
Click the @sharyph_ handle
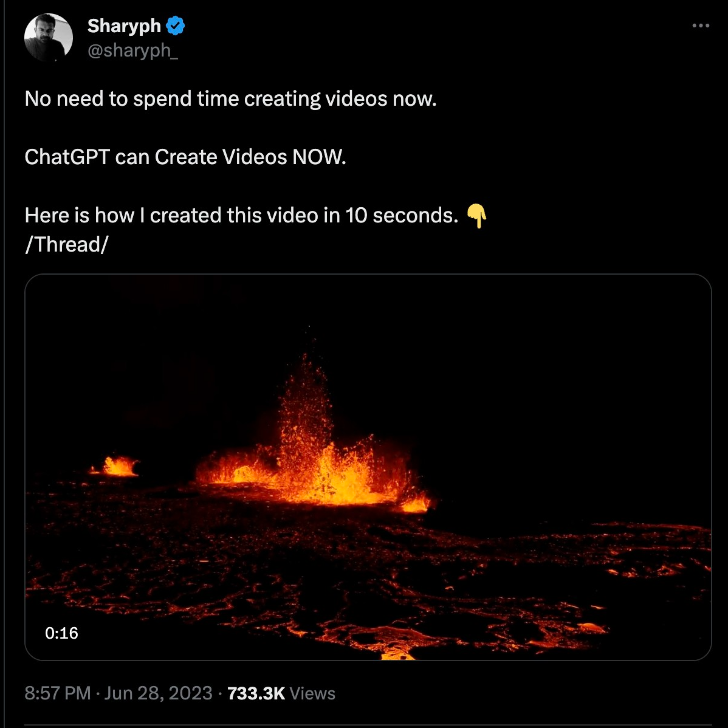pos(133,51)
